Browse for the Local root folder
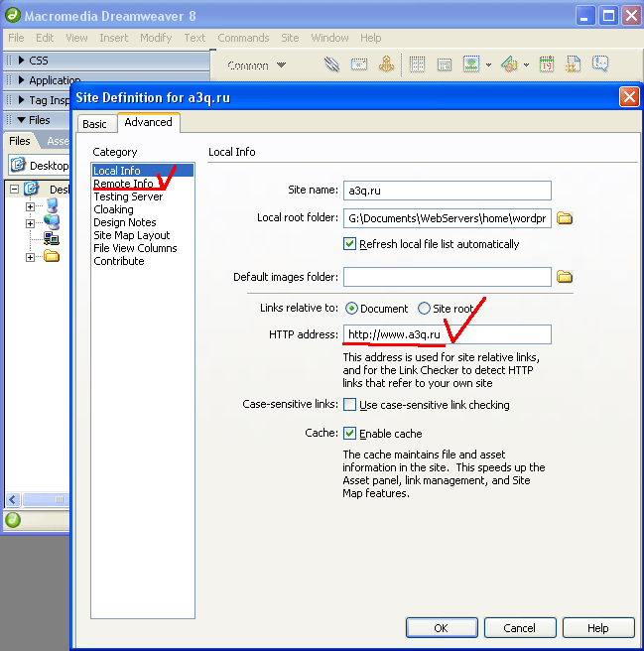This screenshot has height=651, width=644. pos(565,218)
